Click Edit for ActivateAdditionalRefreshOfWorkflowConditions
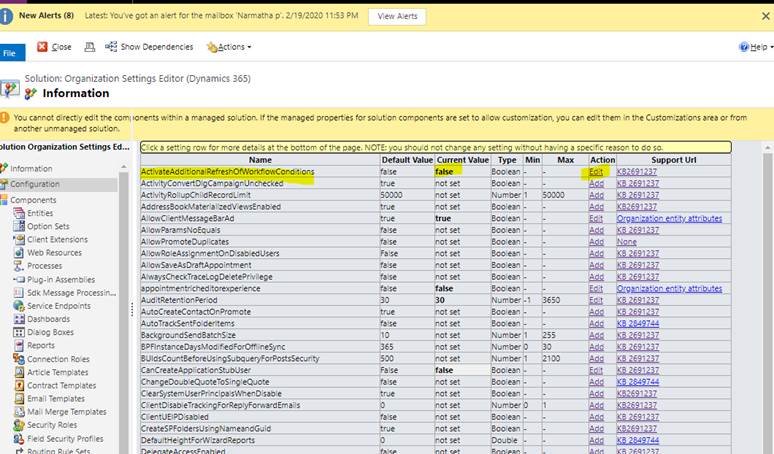The image size is (774, 454). pyautogui.click(x=596, y=172)
